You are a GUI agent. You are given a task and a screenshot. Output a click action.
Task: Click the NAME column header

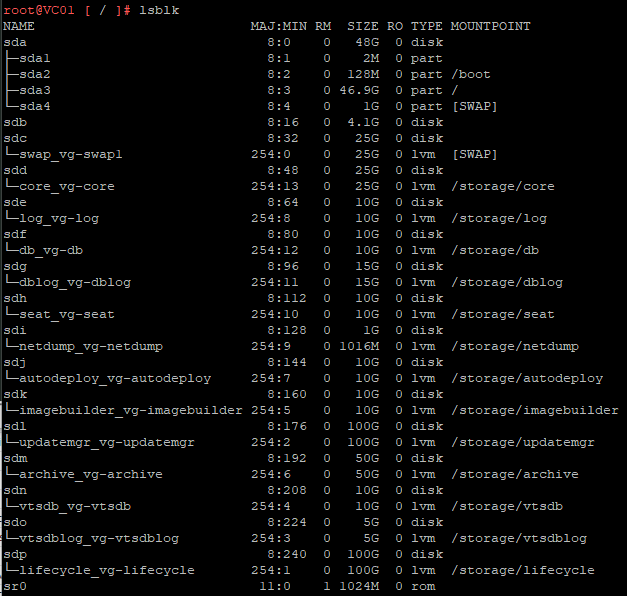pos(19,26)
